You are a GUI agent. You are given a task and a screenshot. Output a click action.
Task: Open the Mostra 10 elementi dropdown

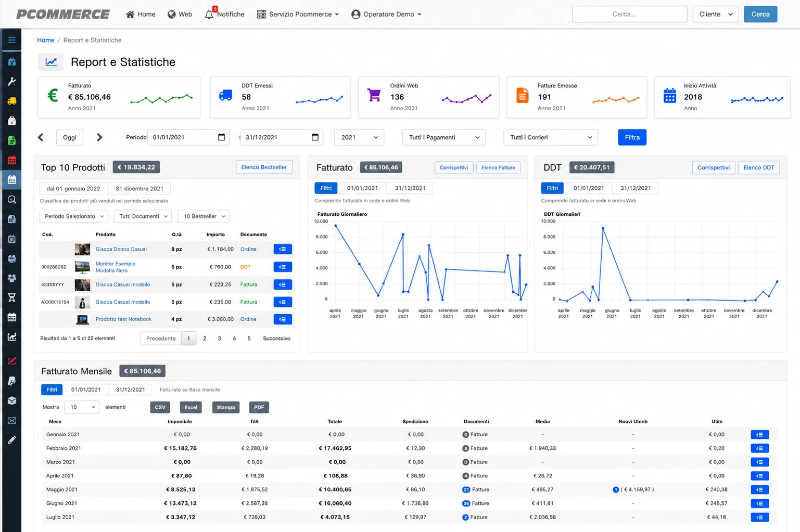pyautogui.click(x=82, y=407)
